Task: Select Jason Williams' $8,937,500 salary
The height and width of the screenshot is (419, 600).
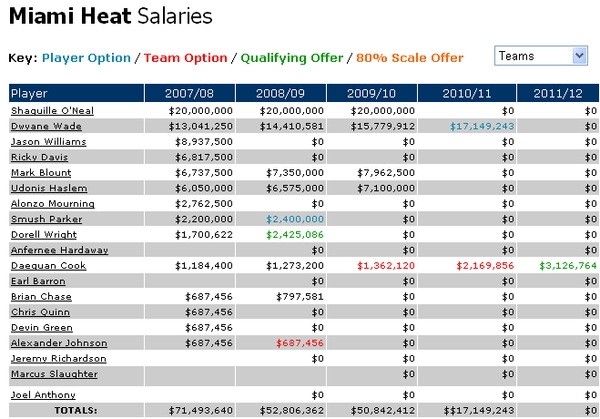Action: tap(204, 142)
